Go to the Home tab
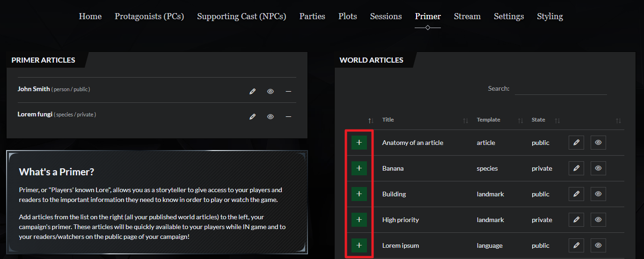The height and width of the screenshot is (259, 644). [90, 16]
